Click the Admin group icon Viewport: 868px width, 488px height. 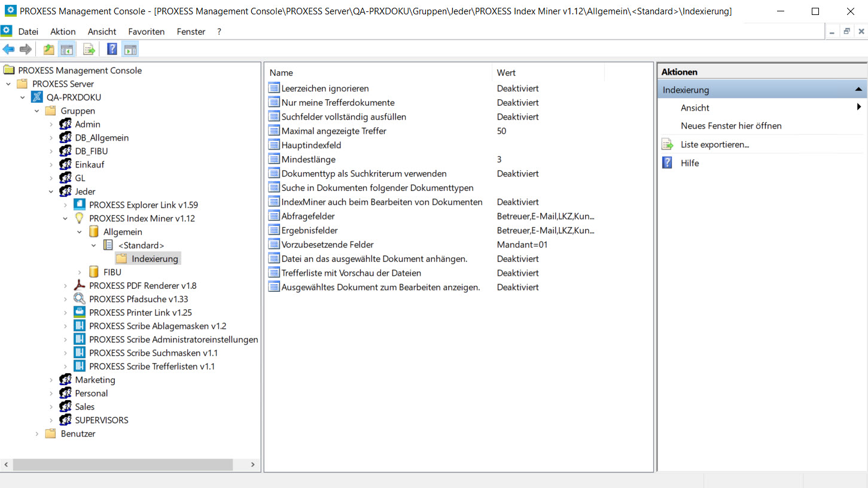[x=65, y=124]
